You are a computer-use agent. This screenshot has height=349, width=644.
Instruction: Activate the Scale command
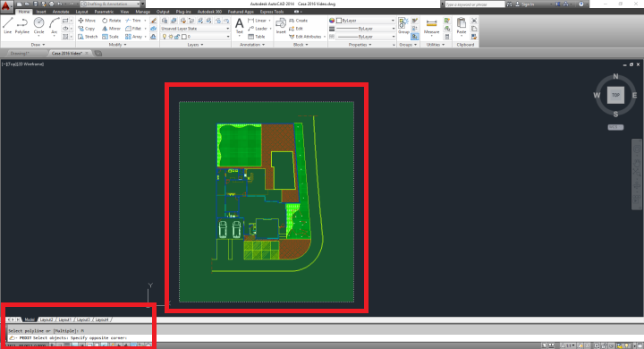tap(111, 37)
